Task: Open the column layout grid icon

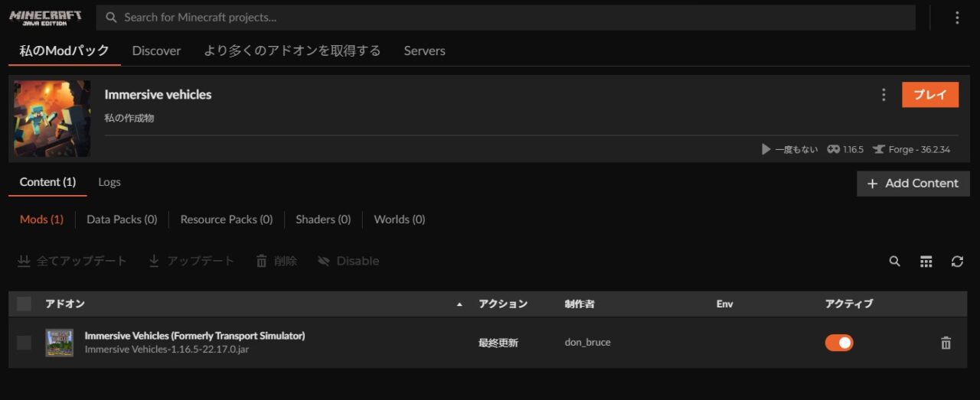Action: (926, 262)
